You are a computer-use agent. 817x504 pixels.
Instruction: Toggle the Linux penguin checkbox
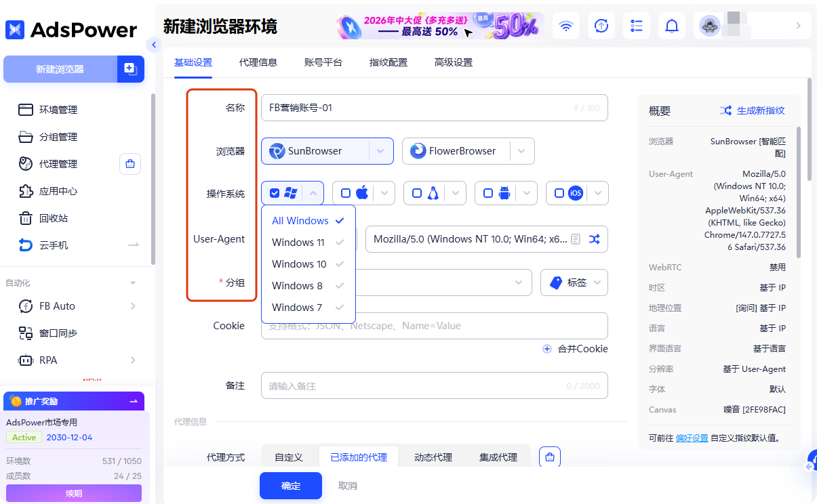click(417, 193)
